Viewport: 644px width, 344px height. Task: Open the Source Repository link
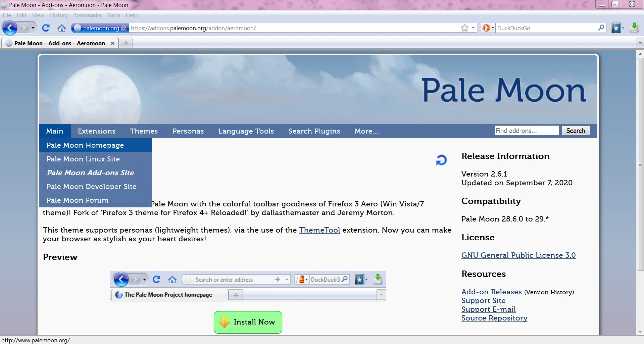tap(494, 318)
